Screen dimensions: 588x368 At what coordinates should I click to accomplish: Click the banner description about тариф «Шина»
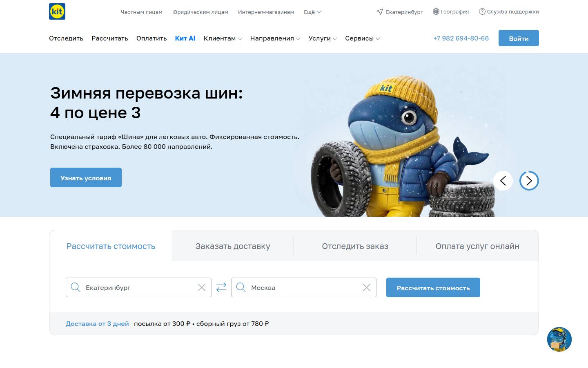(x=175, y=141)
